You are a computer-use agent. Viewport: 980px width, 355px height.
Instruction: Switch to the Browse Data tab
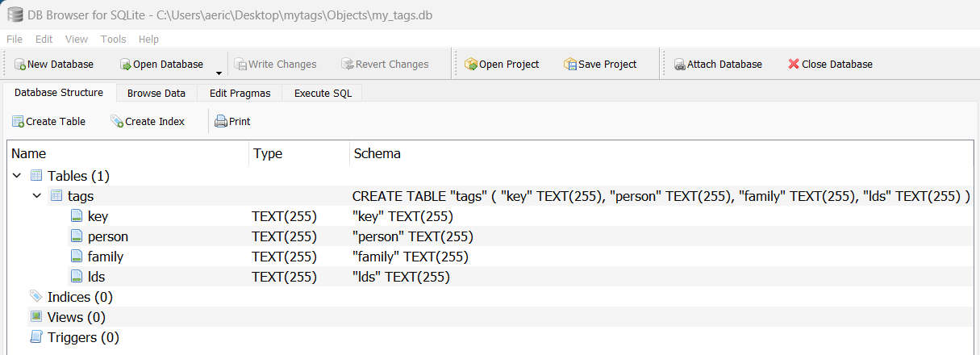[156, 93]
